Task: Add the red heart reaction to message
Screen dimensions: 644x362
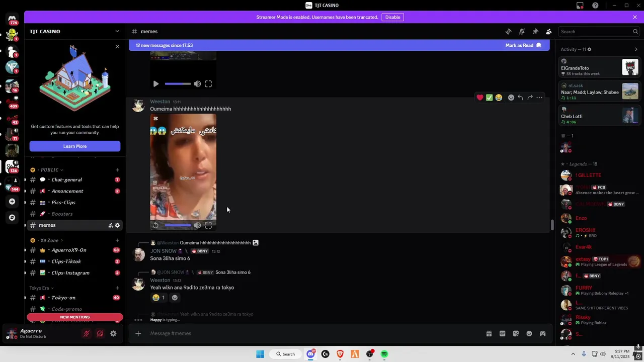Action: [480, 98]
